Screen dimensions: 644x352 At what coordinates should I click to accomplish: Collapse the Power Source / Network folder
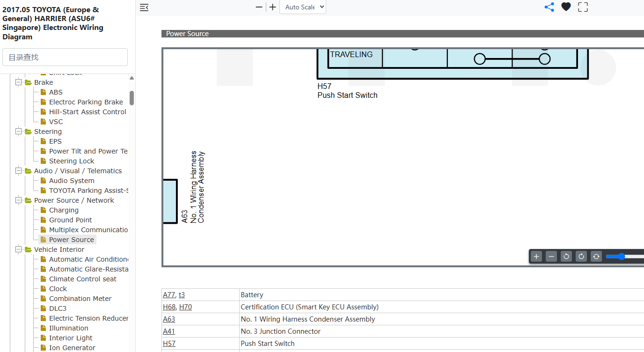[x=19, y=200]
